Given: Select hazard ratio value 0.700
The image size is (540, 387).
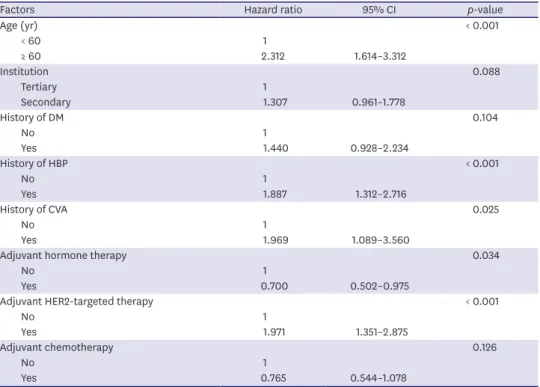Looking at the screenshot, I should point(274,286).
